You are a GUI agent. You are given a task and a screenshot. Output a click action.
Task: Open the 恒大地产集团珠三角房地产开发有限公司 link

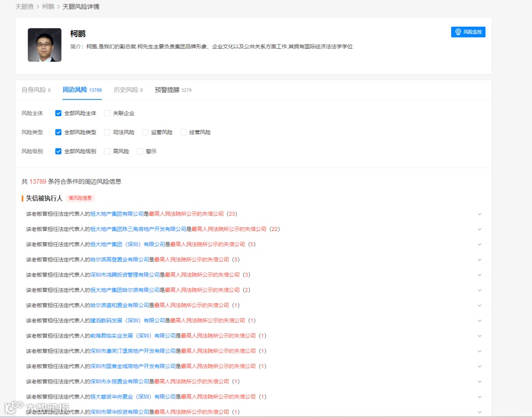click(138, 229)
